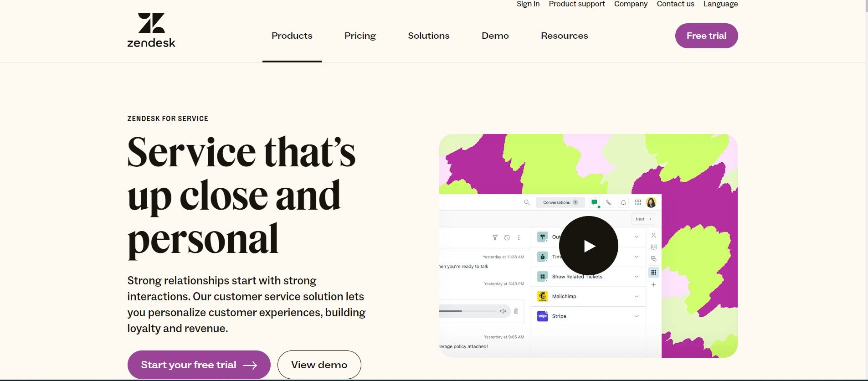Click the trash delete icon
The width and height of the screenshot is (868, 381).
tap(516, 311)
